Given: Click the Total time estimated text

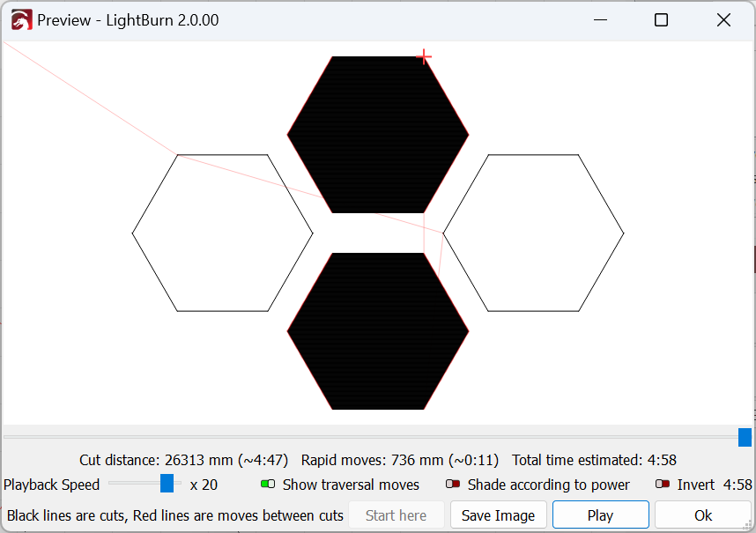Looking at the screenshot, I should (x=594, y=460).
